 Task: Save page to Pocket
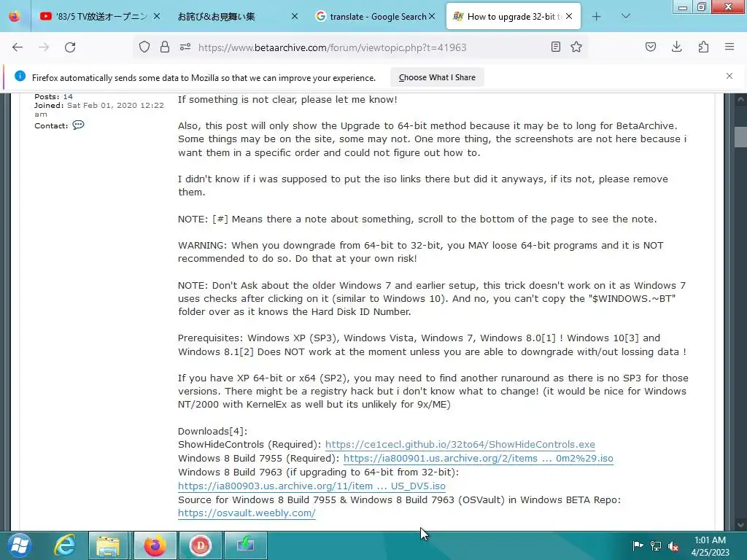[x=651, y=47]
